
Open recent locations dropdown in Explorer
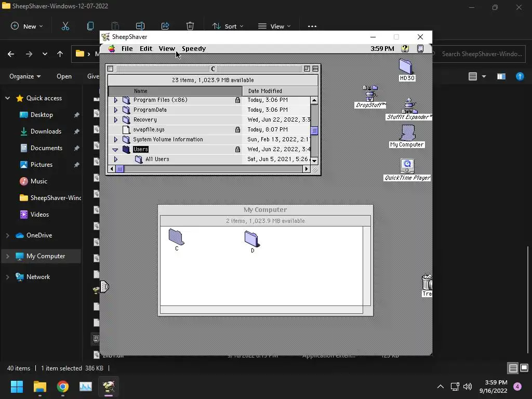click(x=45, y=54)
